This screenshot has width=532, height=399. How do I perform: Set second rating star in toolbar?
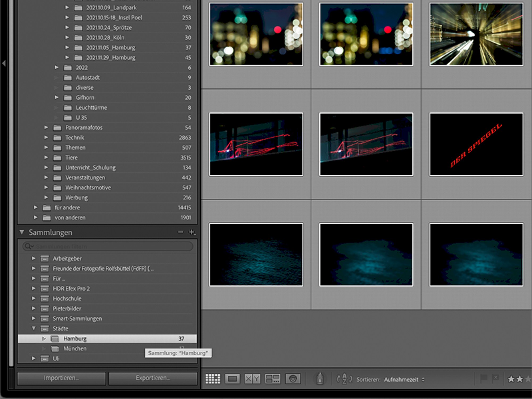pos(519,379)
